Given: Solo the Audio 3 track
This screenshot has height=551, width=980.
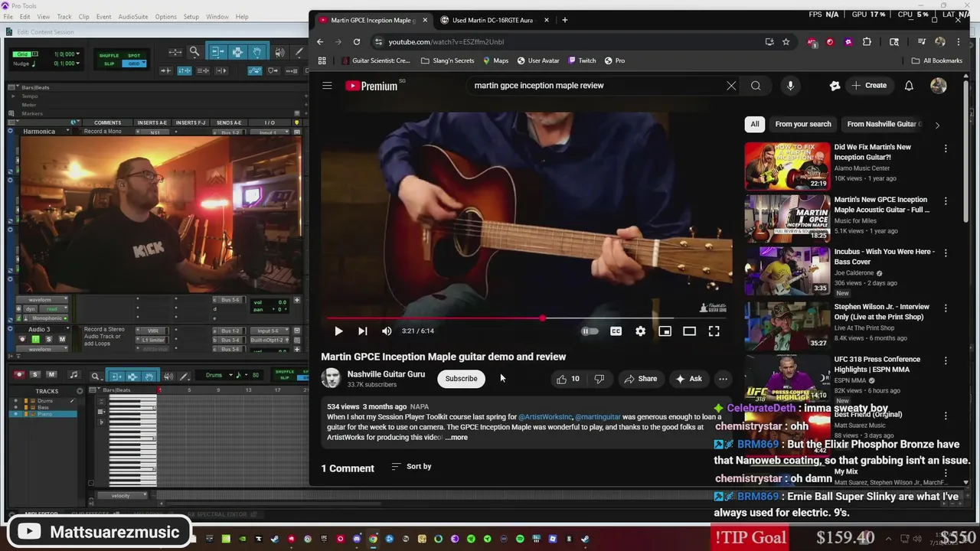Looking at the screenshot, I should (x=49, y=339).
